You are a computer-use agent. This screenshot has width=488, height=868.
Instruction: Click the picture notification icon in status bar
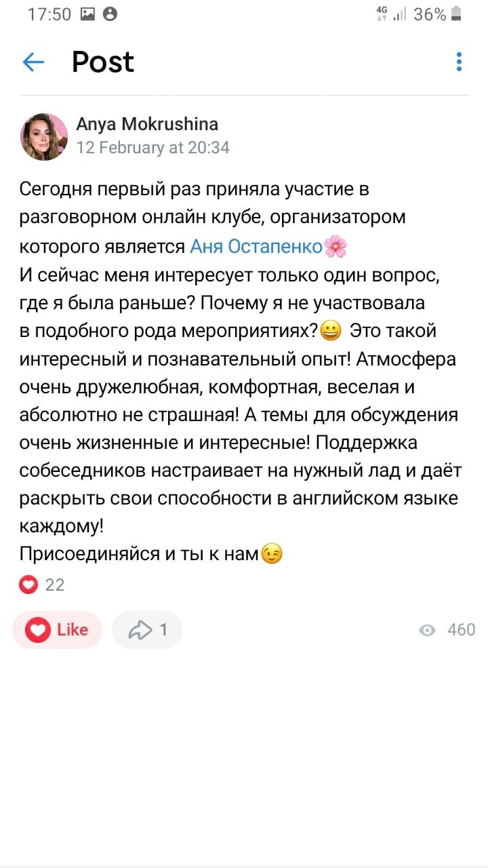click(87, 14)
